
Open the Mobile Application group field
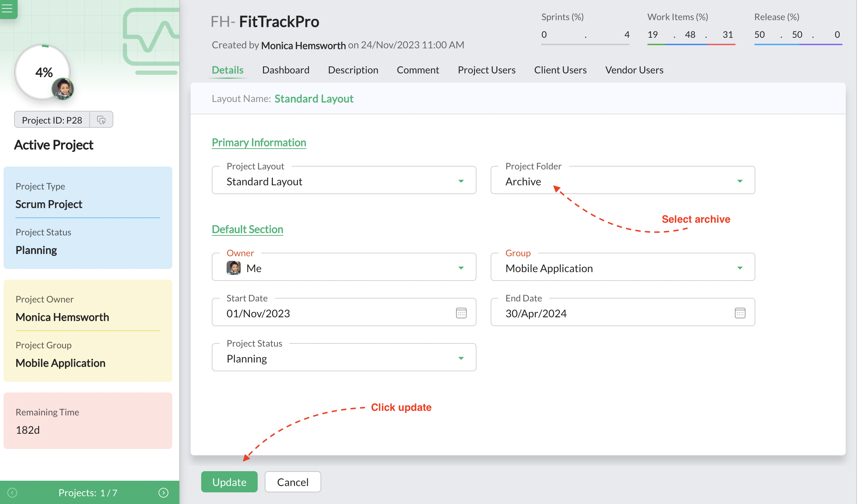(623, 267)
